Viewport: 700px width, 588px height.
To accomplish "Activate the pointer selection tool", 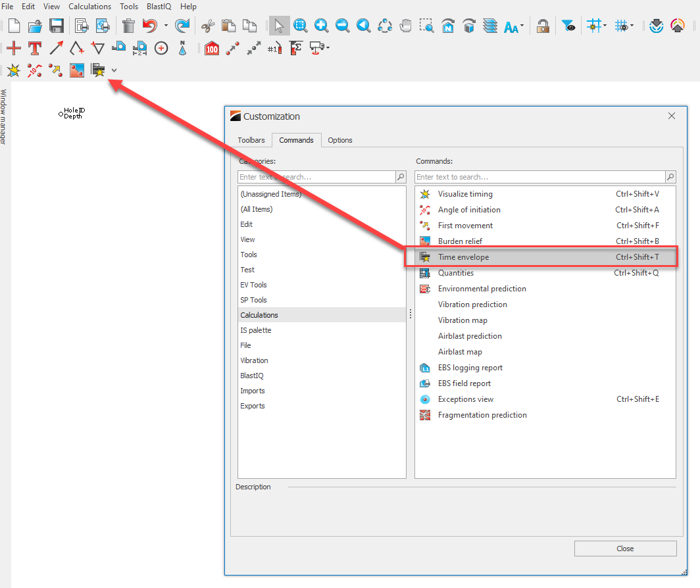I will click(279, 26).
